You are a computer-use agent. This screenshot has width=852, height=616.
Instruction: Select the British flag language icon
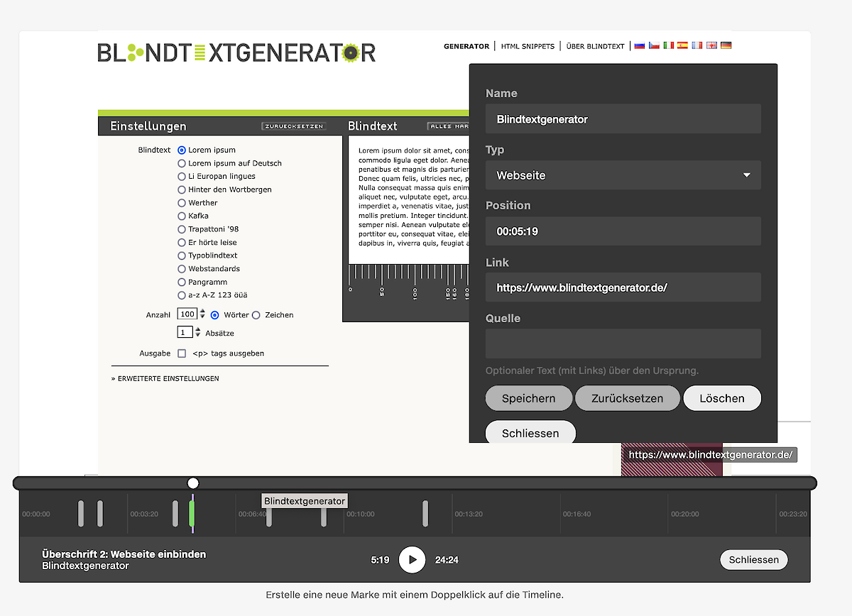coord(711,45)
